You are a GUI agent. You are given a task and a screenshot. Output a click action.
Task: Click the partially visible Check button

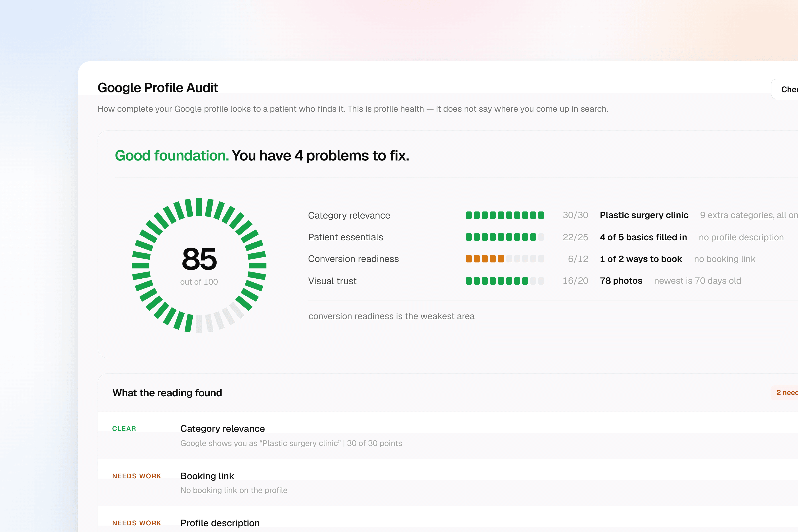click(x=785, y=89)
